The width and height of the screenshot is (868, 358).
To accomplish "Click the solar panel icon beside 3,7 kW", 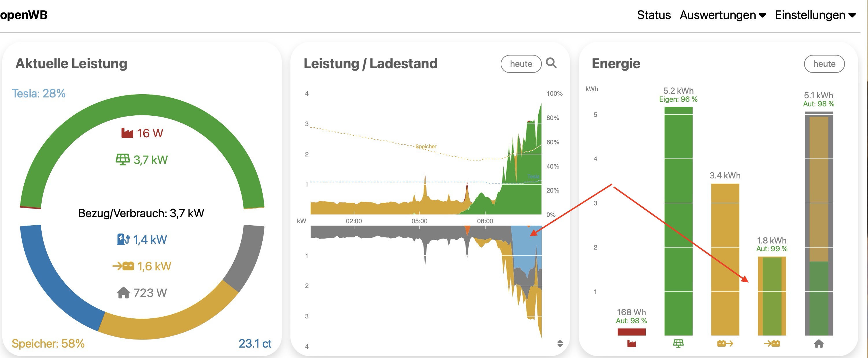I will tap(123, 159).
